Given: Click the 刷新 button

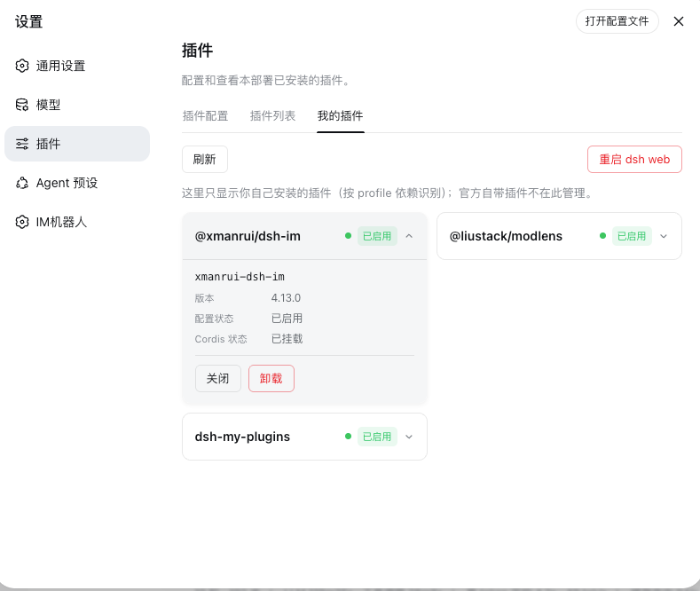Looking at the screenshot, I should 205,160.
